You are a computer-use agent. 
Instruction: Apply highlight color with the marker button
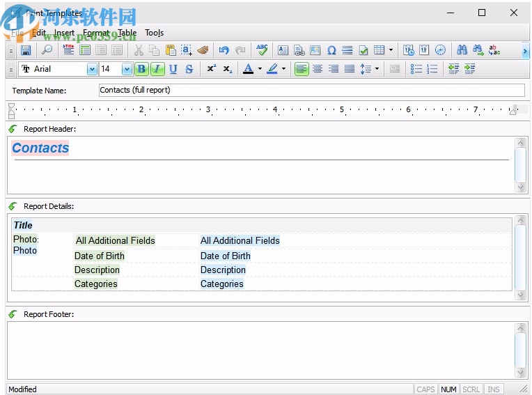(272, 69)
